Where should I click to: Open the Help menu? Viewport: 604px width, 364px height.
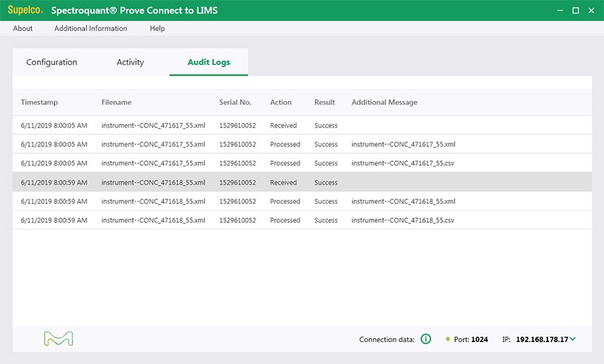click(157, 29)
